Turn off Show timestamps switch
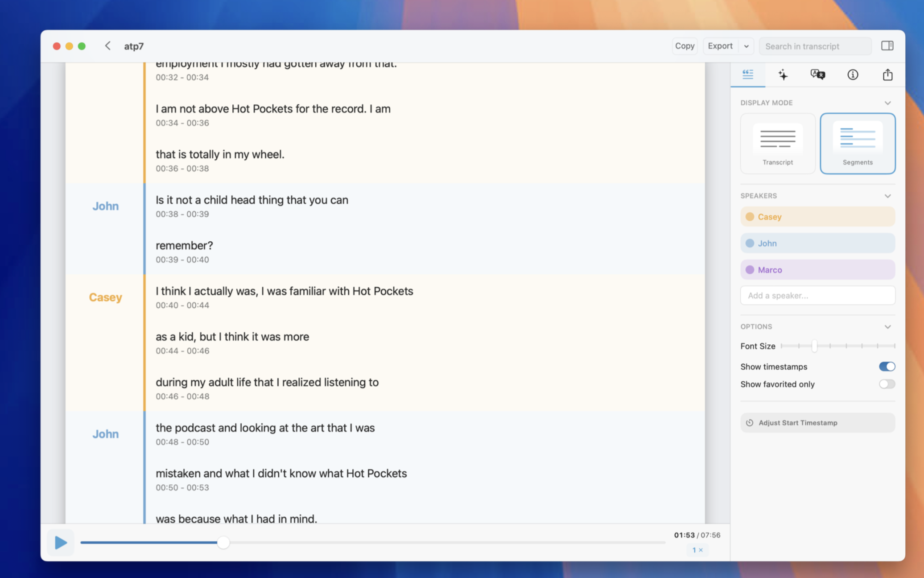924x578 pixels. [x=887, y=367]
